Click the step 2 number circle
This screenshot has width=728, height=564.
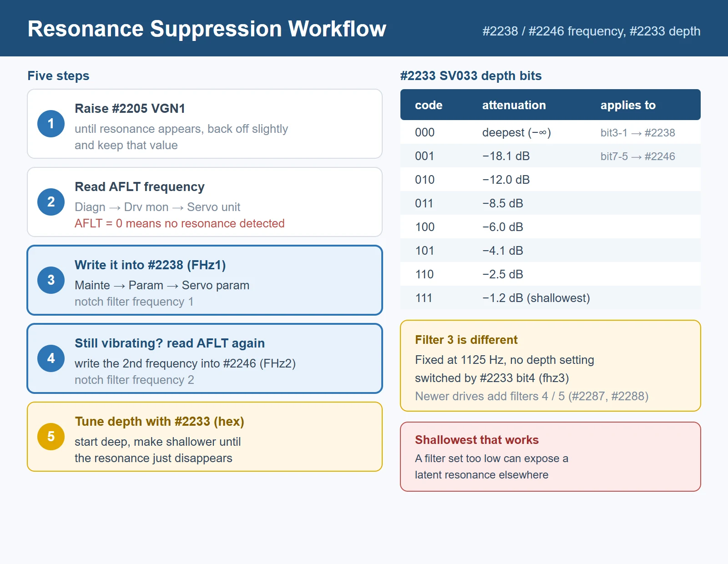click(x=51, y=202)
